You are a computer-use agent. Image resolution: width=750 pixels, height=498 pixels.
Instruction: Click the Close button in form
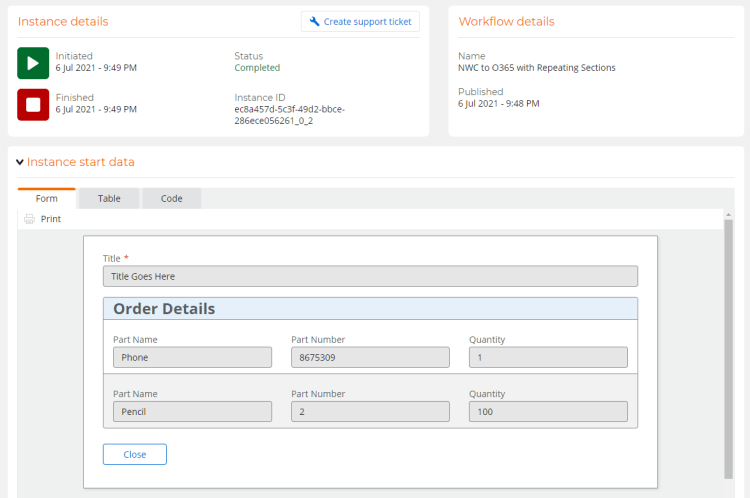(134, 454)
